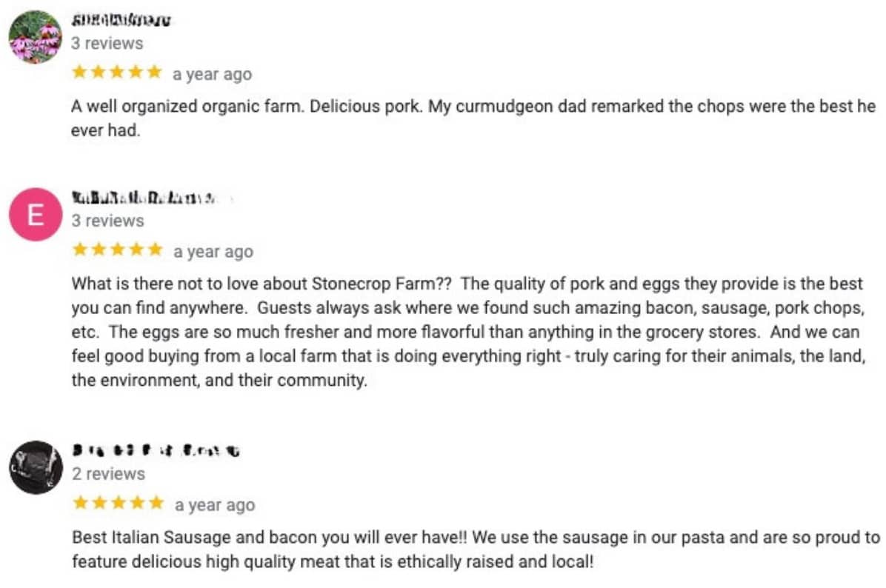This screenshot has height=588, width=886.
Task: Click "a year ago" on organic farm review
Action: [x=212, y=74]
